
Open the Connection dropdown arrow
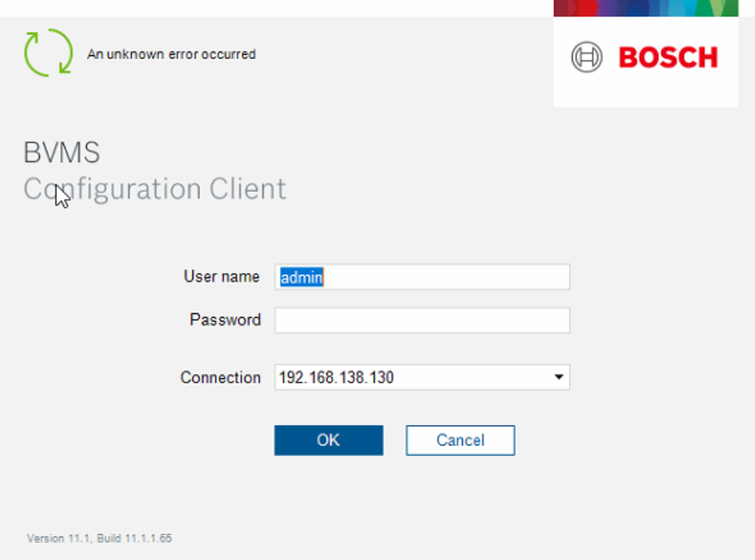point(559,377)
